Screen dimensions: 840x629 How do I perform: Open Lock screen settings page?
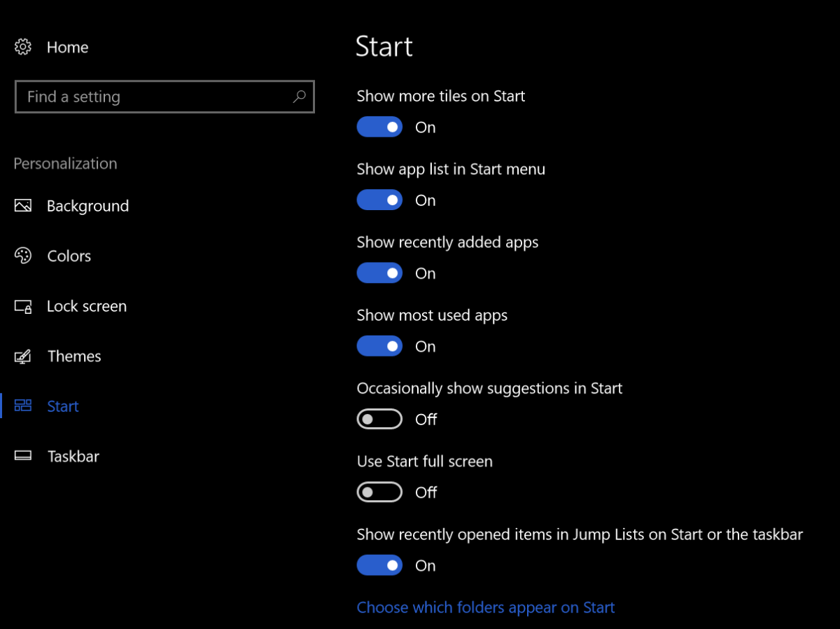tap(87, 306)
